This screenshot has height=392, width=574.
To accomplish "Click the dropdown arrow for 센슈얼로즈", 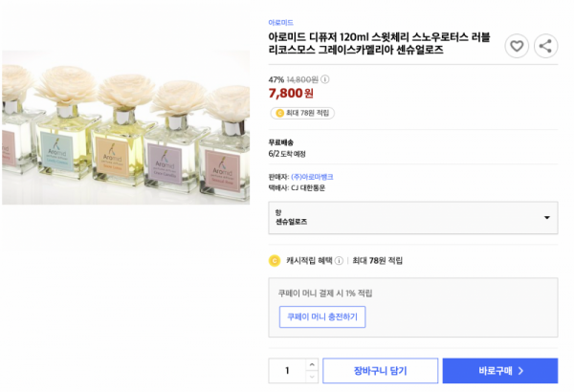I will (547, 217).
